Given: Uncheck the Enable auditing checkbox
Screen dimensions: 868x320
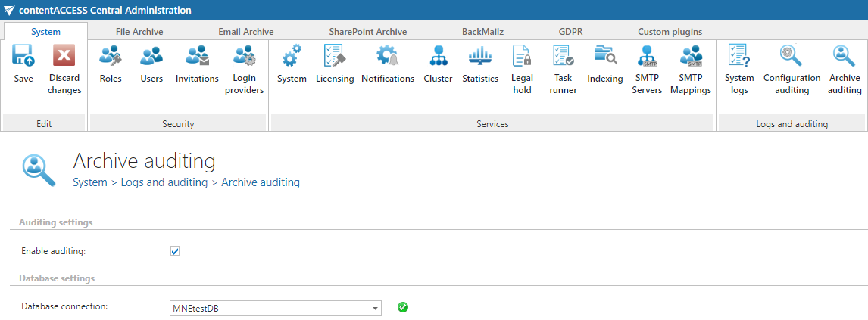Looking at the screenshot, I should [175, 251].
